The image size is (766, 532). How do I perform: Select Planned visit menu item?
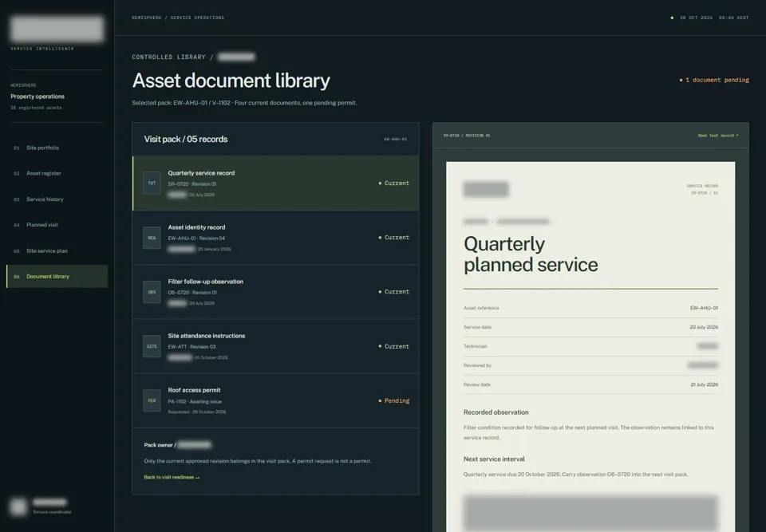click(57, 225)
